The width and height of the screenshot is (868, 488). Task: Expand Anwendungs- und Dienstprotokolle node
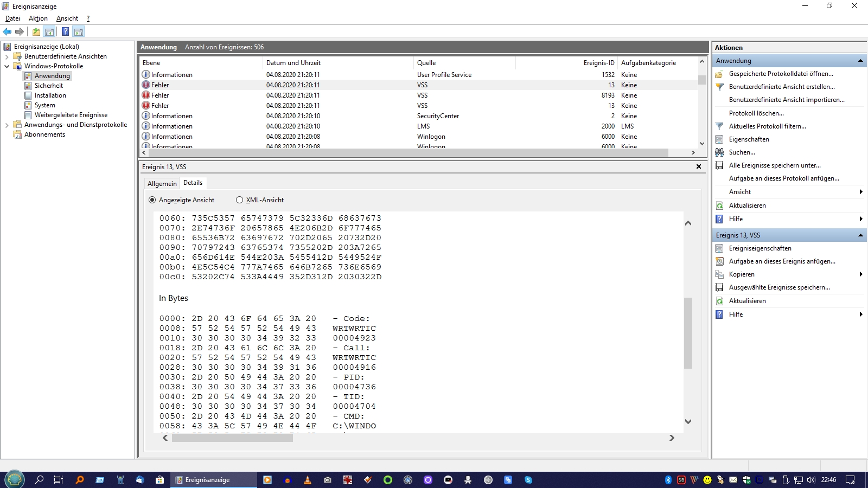7,125
